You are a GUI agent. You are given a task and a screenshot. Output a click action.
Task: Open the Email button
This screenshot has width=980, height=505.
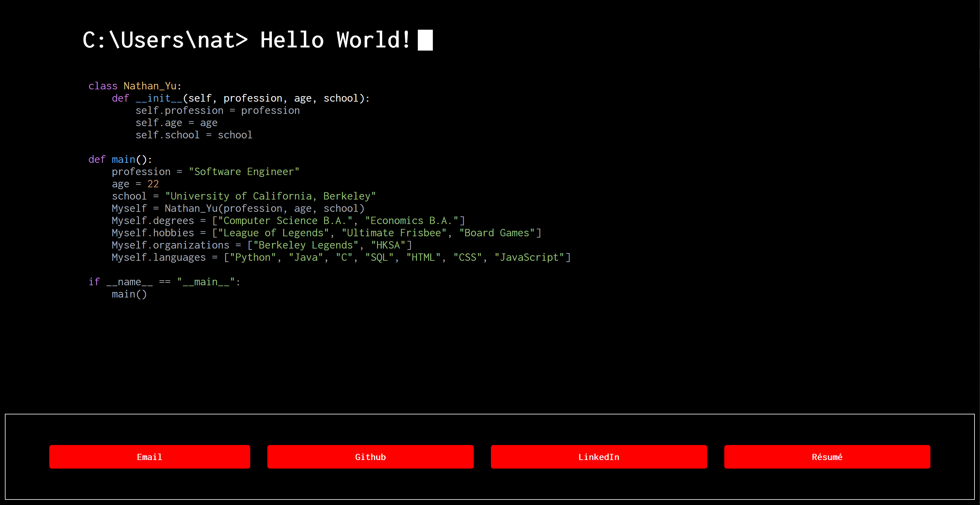coord(149,457)
